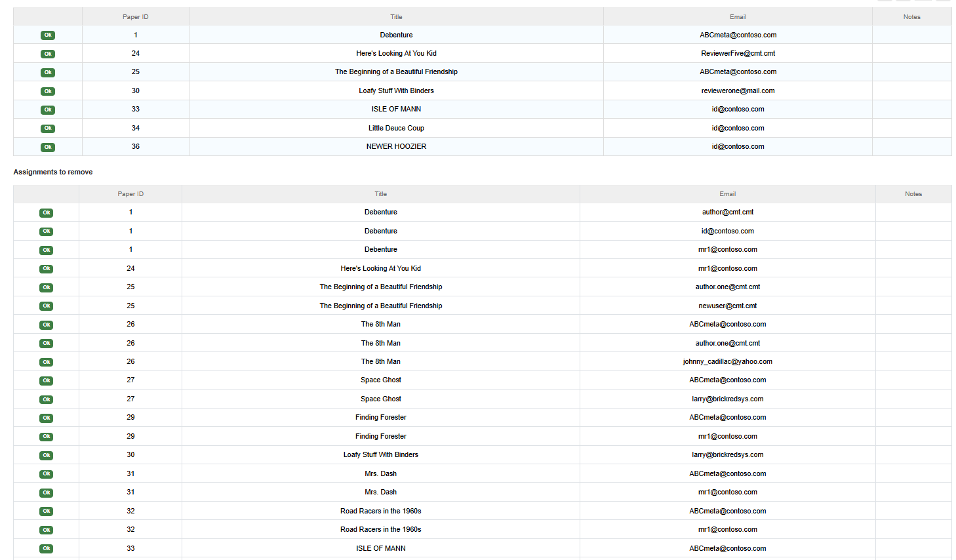
Task: Click Ok for Loafy Stuff With Binders in top table
Action: tap(48, 90)
